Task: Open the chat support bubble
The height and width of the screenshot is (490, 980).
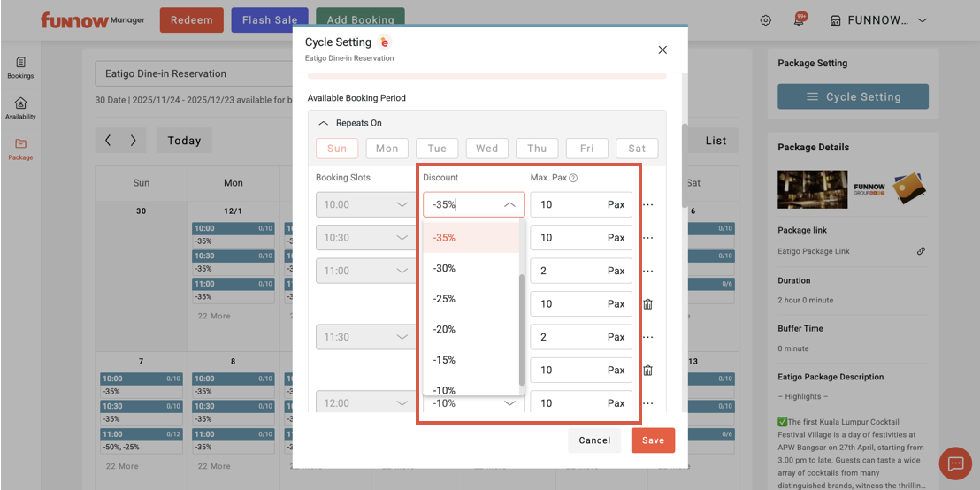Action: coord(955,463)
